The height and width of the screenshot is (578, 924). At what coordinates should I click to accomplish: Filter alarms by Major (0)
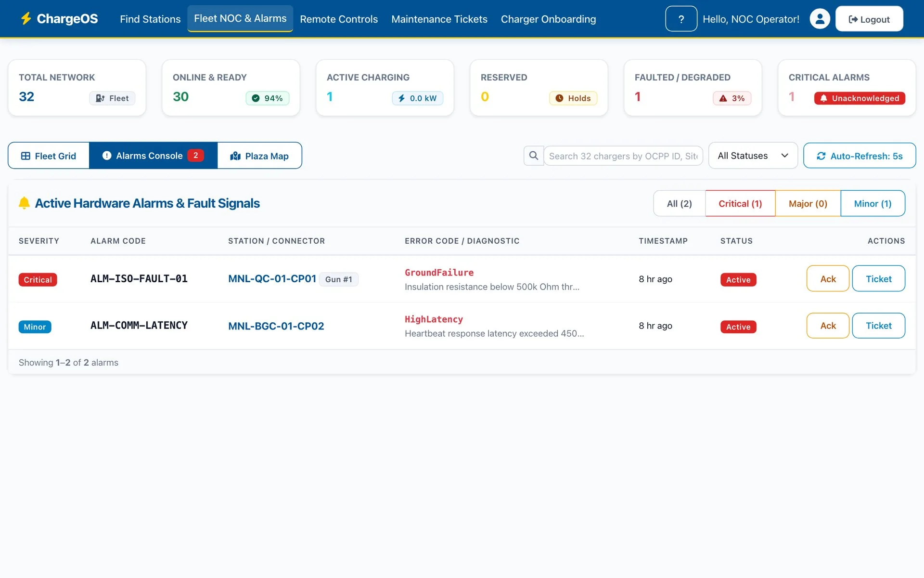808,203
